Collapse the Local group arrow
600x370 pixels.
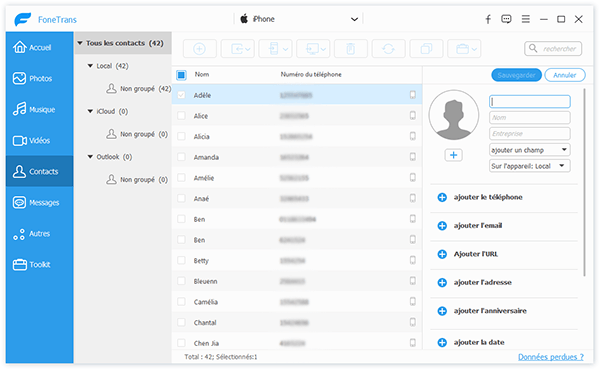(90, 66)
